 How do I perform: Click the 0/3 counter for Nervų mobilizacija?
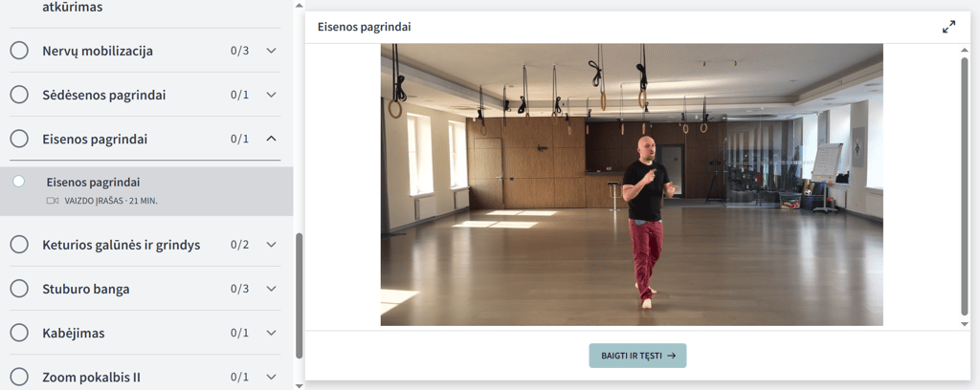pyautogui.click(x=239, y=51)
